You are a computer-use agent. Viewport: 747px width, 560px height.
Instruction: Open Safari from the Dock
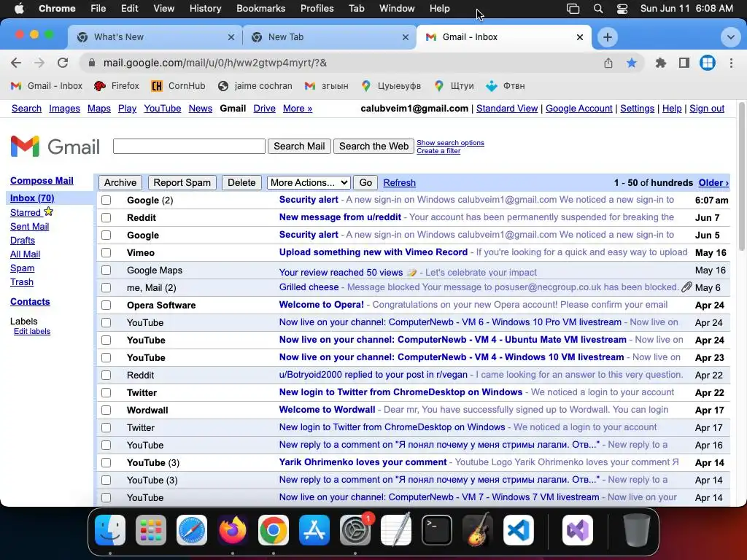tap(192, 529)
